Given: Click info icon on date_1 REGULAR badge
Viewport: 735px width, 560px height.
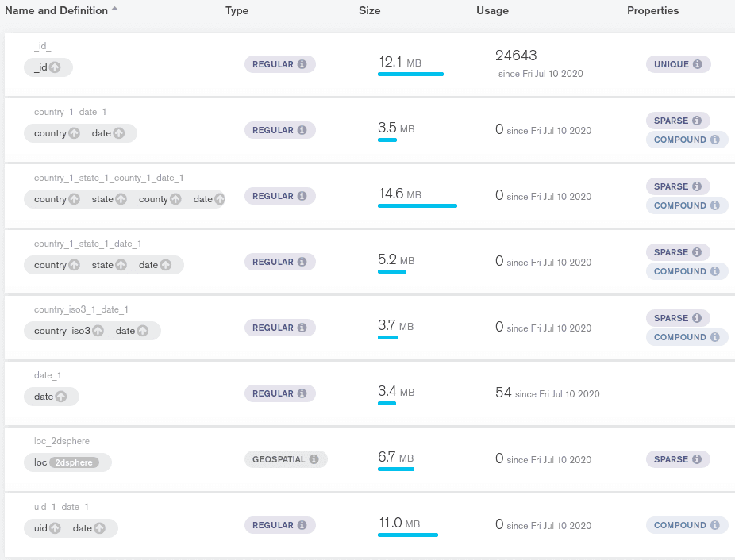Looking at the screenshot, I should (302, 393).
